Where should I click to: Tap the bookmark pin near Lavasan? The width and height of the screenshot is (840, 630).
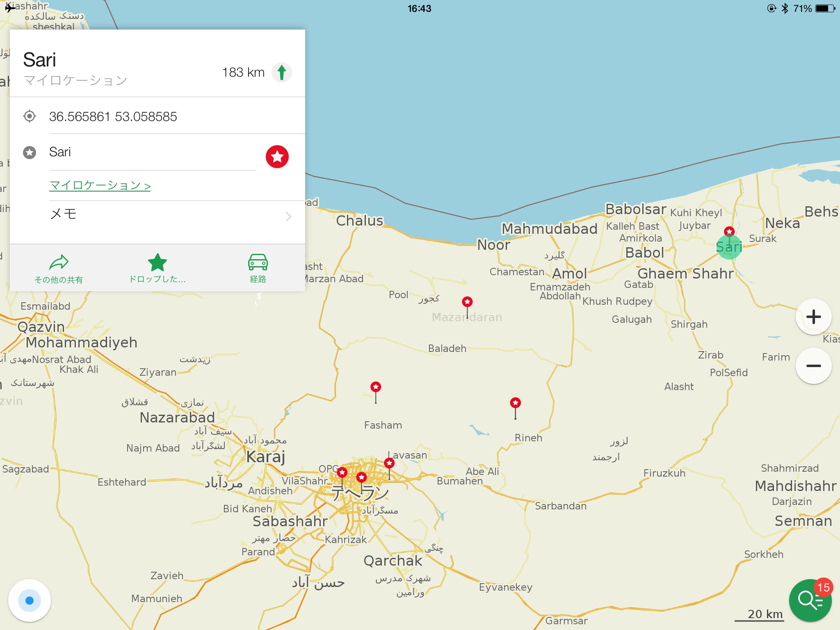pos(389,463)
